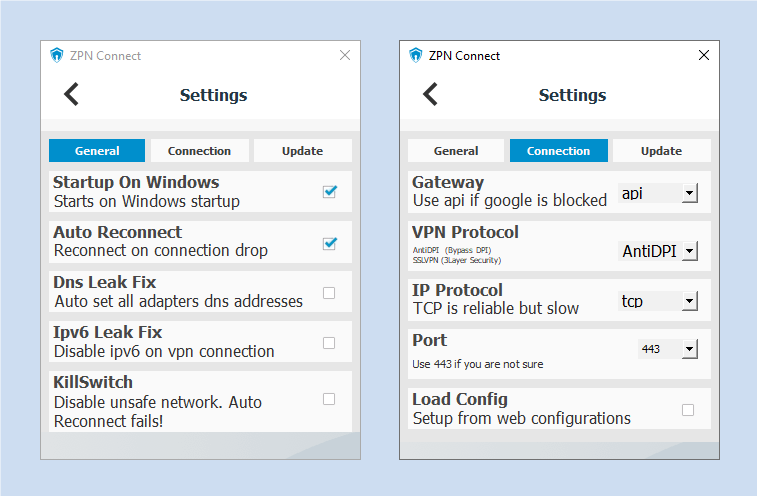
Task: Select General tab in left window
Action: point(97,151)
